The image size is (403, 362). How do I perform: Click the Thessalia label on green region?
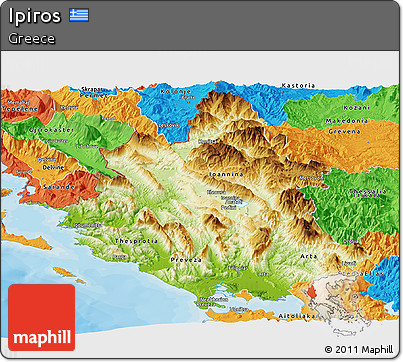(368, 191)
